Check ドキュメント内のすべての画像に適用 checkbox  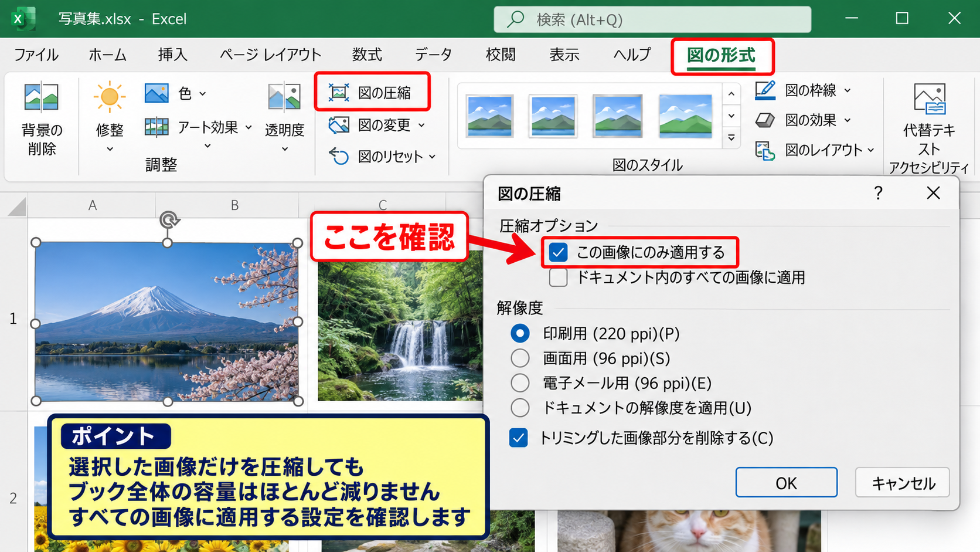point(559,277)
